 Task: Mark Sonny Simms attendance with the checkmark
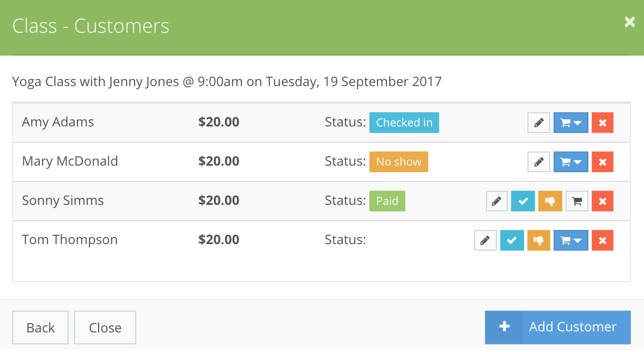pyautogui.click(x=523, y=201)
